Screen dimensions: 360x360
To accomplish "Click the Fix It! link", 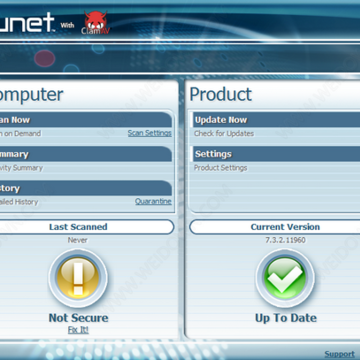I will point(78,330).
